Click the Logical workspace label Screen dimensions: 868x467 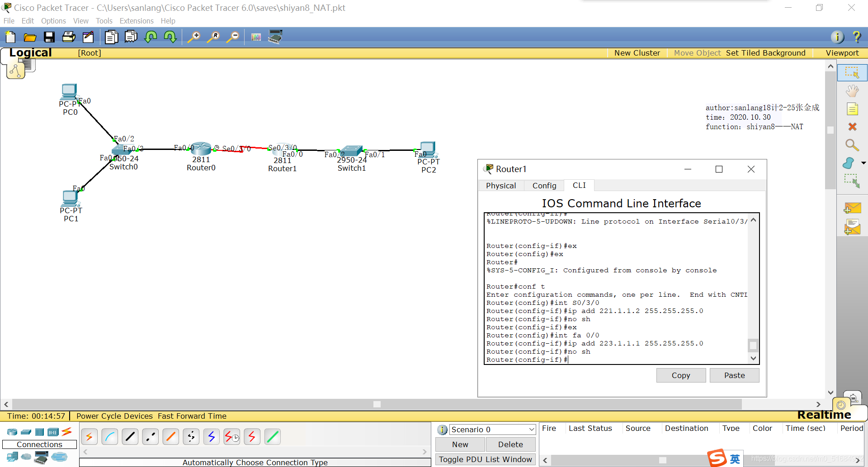click(x=30, y=52)
